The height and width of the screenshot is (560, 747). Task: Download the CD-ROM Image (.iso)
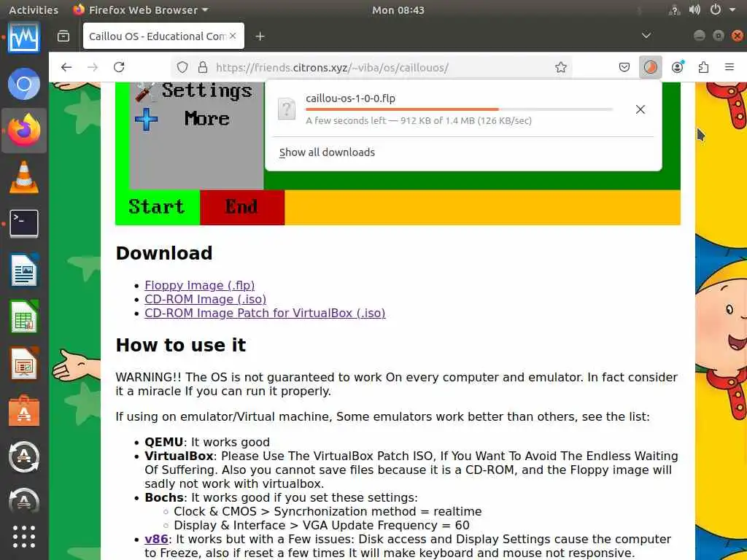click(x=205, y=299)
